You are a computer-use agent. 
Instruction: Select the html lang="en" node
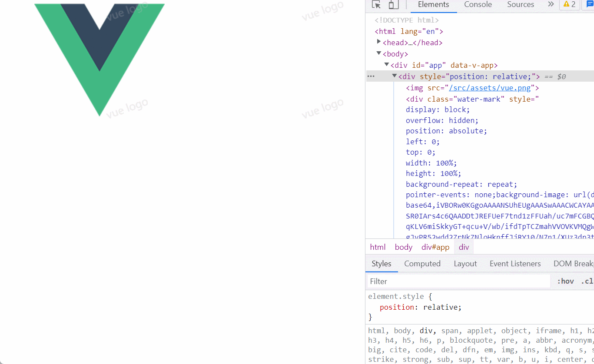[x=409, y=31]
